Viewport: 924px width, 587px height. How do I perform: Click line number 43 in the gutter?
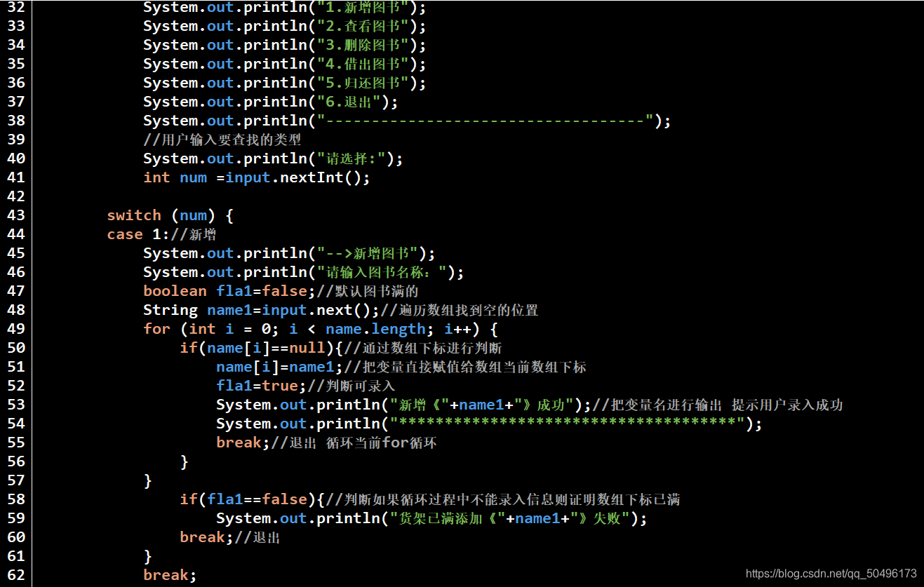pyautogui.click(x=15, y=215)
